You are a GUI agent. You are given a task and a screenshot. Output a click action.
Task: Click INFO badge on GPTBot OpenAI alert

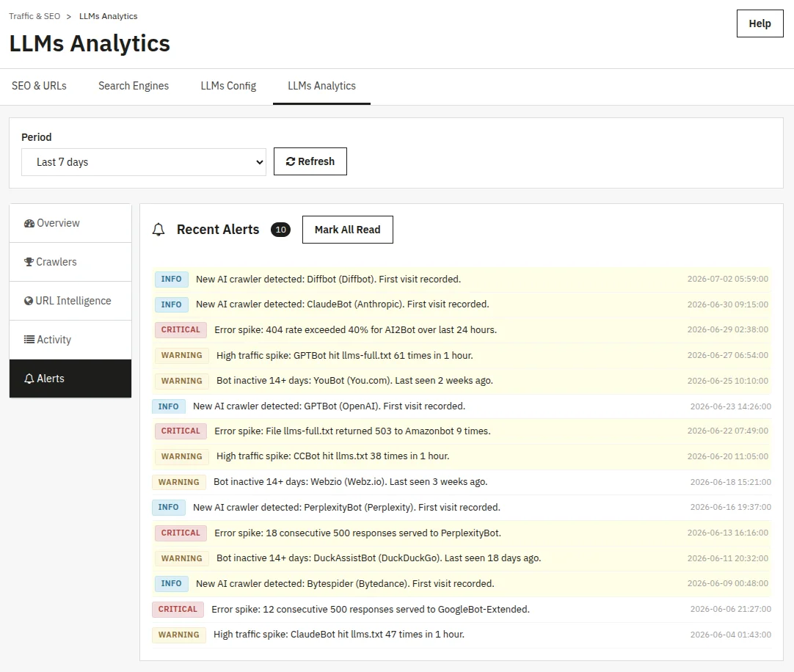tap(168, 406)
